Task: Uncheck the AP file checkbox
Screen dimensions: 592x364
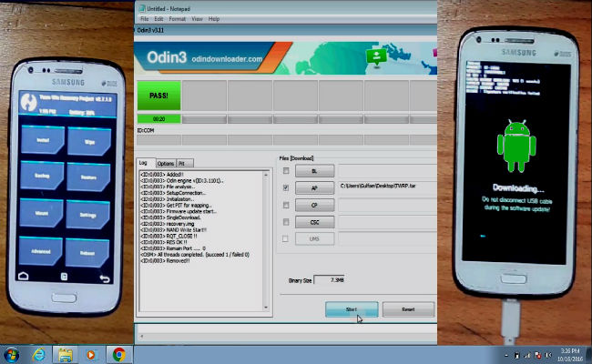Action: point(288,187)
